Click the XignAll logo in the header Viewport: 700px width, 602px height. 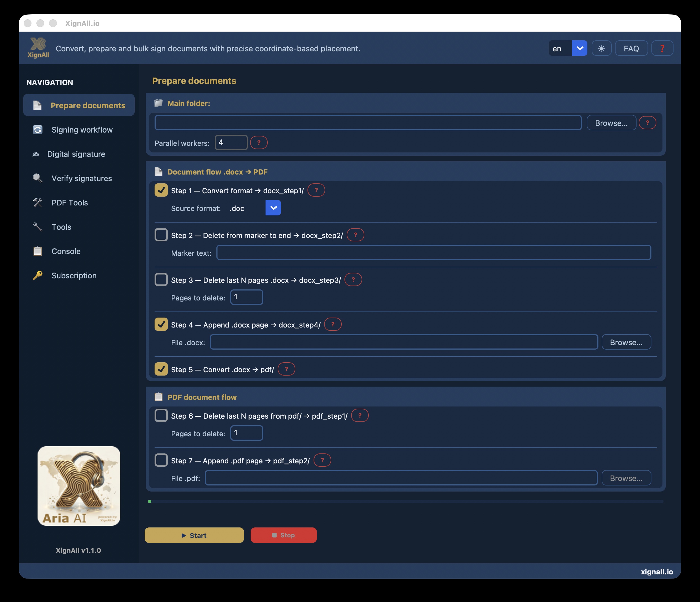(38, 48)
